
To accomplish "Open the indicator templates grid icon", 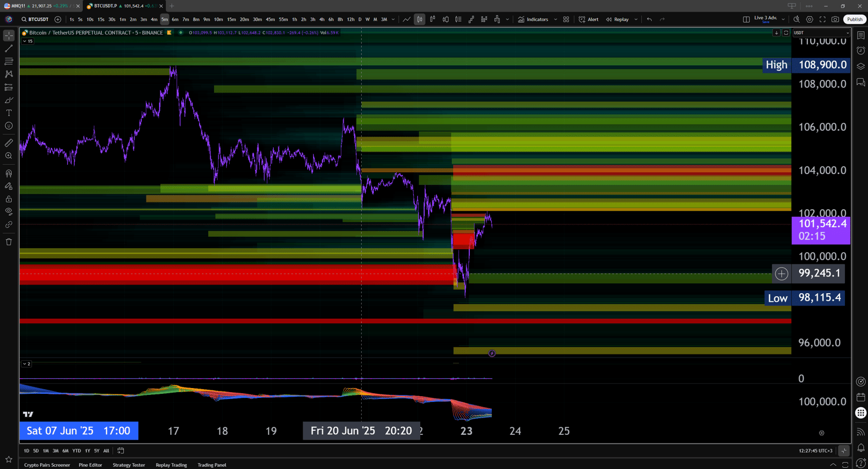I will 566,19.
